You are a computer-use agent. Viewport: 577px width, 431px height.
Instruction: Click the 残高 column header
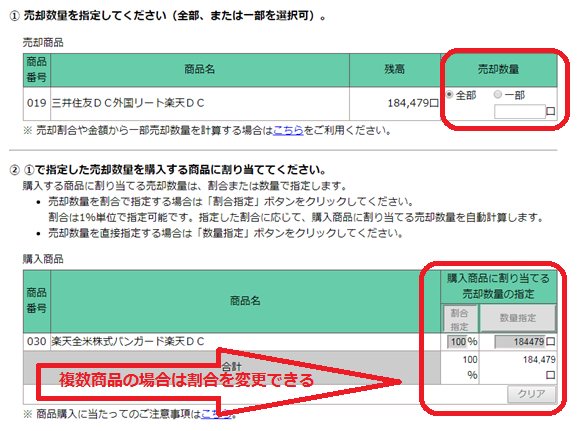(394, 69)
